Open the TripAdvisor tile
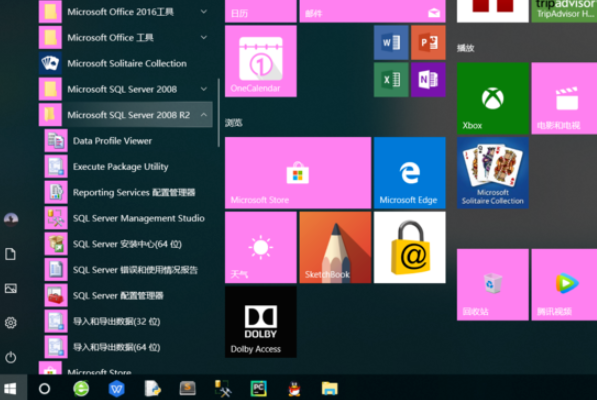The height and width of the screenshot is (400, 597). [x=564, y=11]
